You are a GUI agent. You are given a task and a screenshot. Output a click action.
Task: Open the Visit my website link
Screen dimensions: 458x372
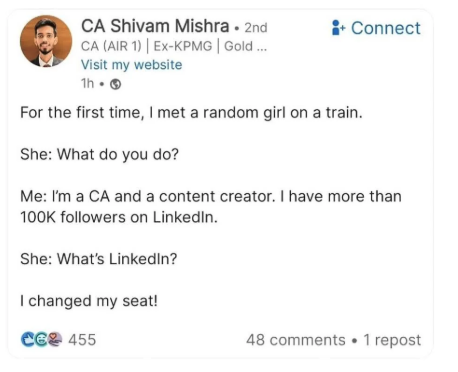(132, 65)
